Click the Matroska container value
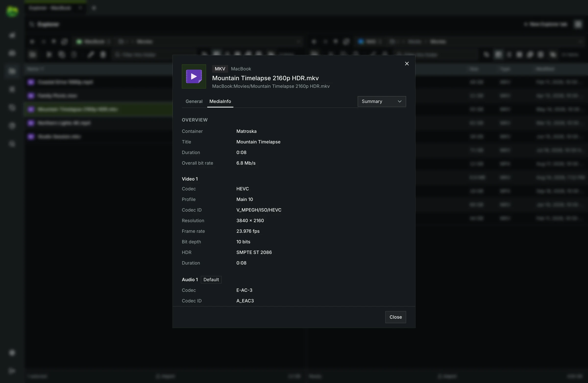This screenshot has width=588, height=383. pyautogui.click(x=246, y=131)
